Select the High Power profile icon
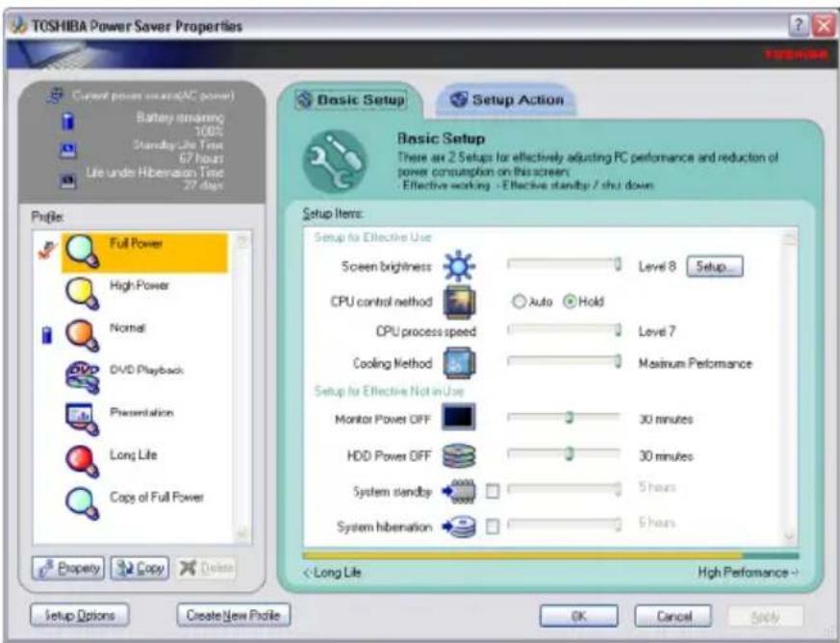 pos(82,294)
